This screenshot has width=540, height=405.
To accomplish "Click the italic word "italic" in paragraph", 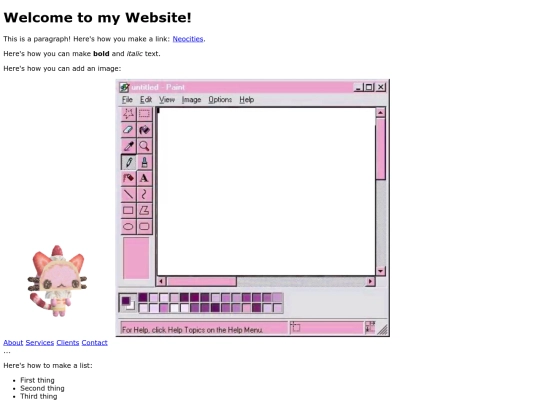I will [135, 54].
